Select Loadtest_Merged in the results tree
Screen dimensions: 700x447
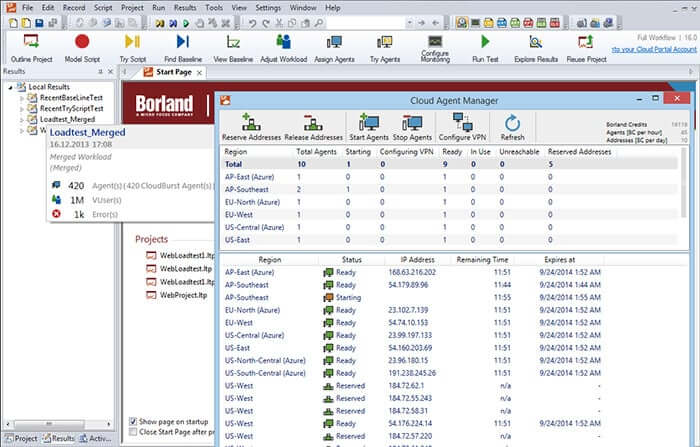click(67, 120)
